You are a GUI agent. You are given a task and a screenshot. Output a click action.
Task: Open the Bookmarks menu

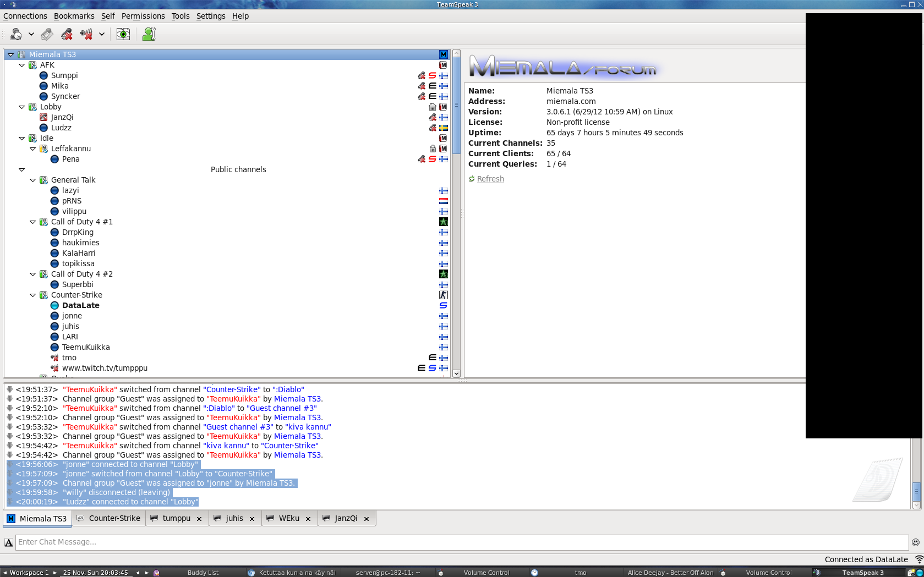point(74,16)
